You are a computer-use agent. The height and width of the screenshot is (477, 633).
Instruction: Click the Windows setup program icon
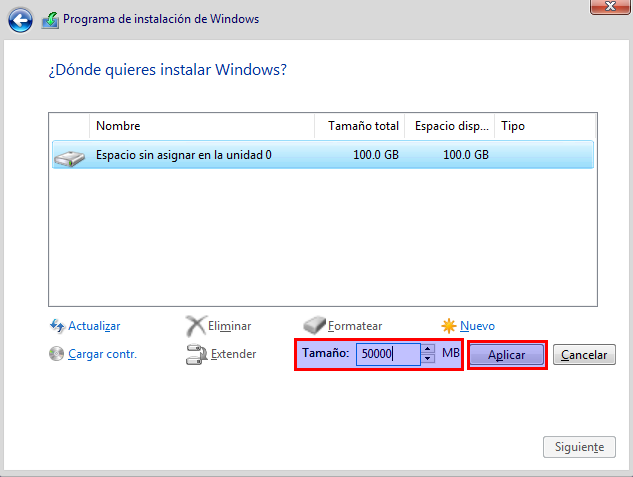[50, 20]
